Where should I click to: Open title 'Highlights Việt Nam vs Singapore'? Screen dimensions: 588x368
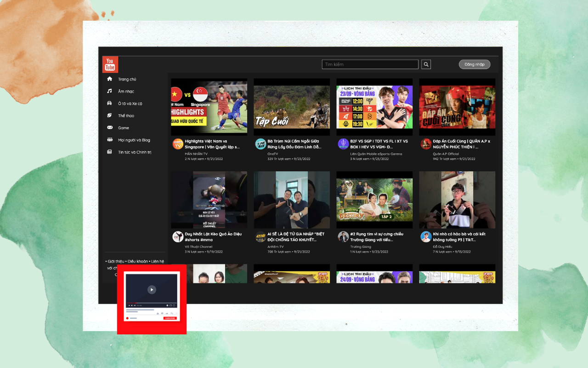212,144
